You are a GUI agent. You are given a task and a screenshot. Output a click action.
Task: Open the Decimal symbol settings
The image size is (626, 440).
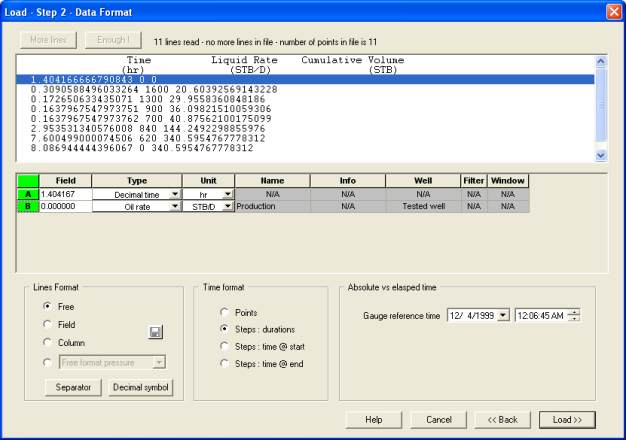pyautogui.click(x=141, y=387)
